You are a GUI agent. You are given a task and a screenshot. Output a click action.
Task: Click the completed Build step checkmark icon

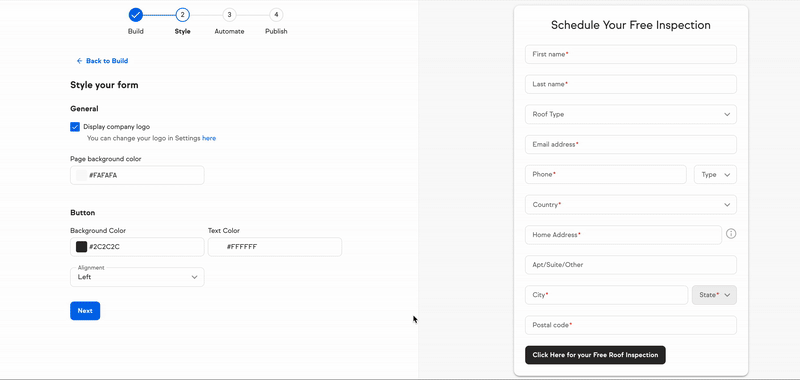pyautogui.click(x=135, y=15)
